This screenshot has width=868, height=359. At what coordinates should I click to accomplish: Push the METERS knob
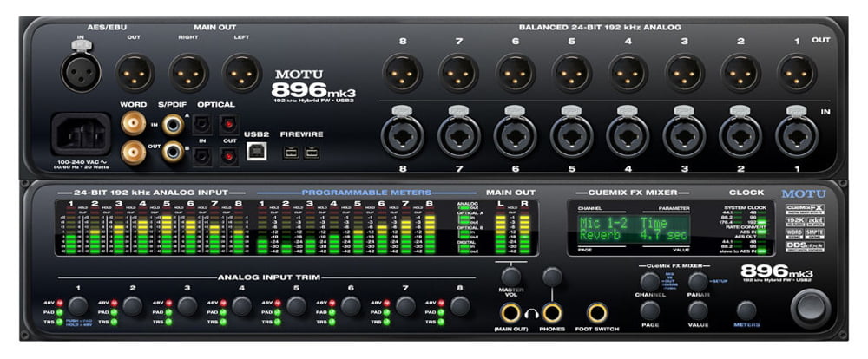click(x=746, y=310)
